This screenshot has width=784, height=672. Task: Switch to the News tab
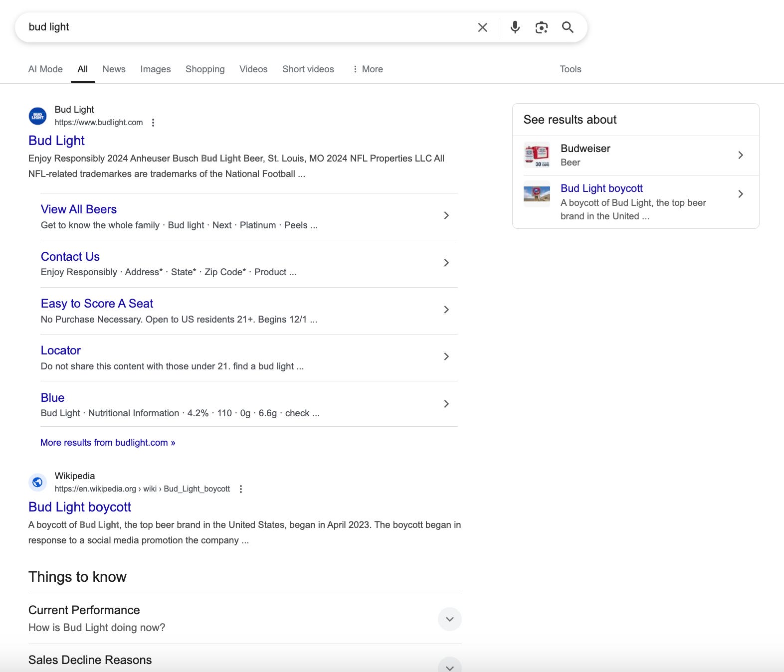[114, 69]
